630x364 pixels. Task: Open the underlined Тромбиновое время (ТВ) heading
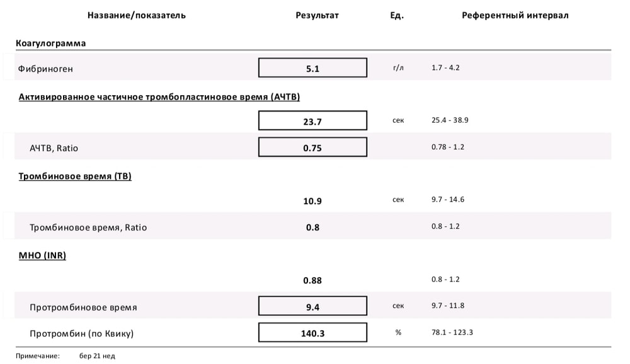pos(75,176)
